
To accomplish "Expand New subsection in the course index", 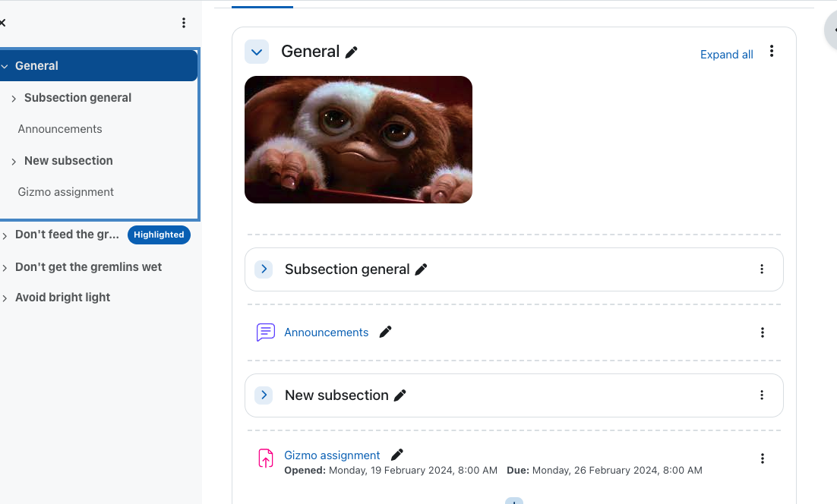I will point(14,162).
